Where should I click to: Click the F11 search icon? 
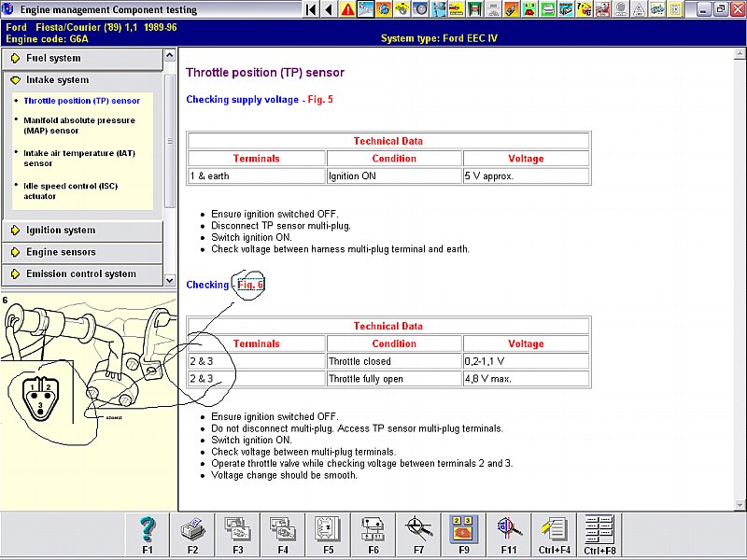(510, 535)
